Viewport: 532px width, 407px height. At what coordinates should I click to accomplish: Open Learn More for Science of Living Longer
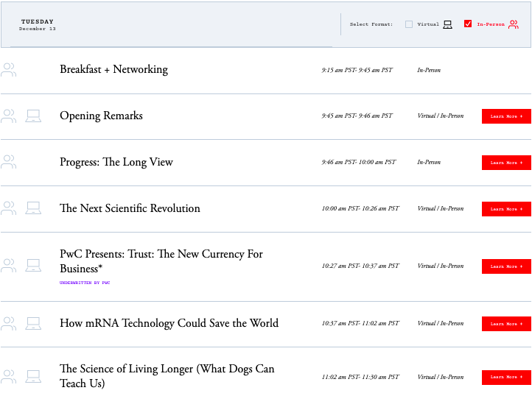click(506, 377)
